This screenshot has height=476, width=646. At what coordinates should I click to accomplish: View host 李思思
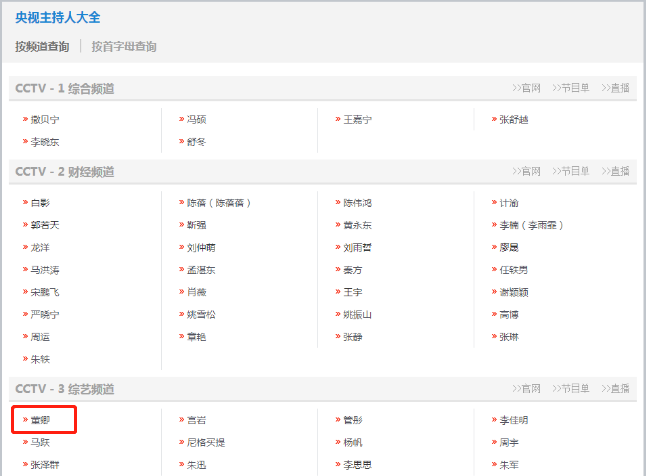coord(358,465)
